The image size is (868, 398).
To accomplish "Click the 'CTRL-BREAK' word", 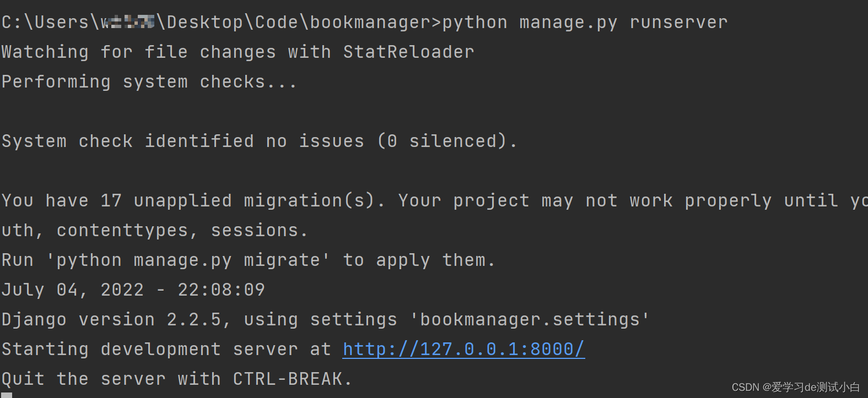I will pyautogui.click(x=288, y=379).
